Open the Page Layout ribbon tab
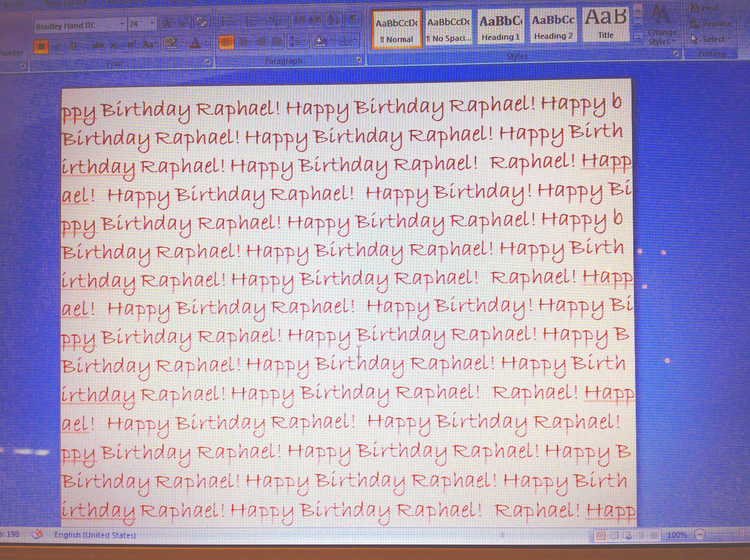Screen dimensions: 750x560 pos(65,3)
